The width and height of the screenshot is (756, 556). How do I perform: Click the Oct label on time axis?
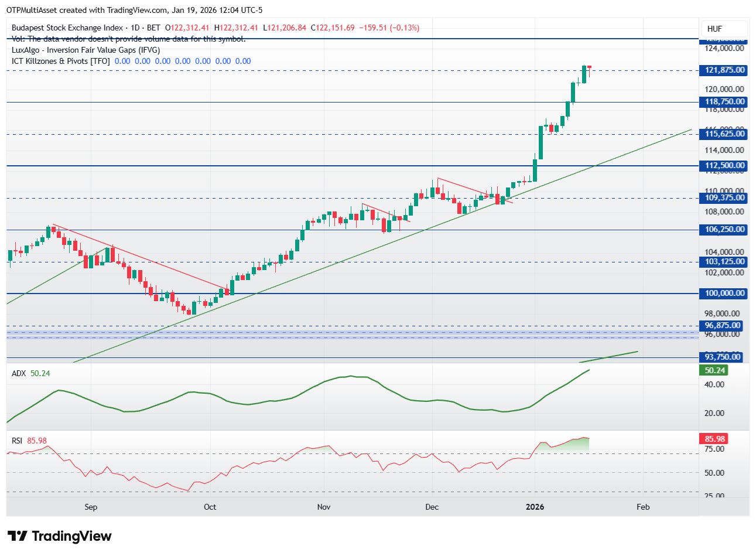[210, 507]
